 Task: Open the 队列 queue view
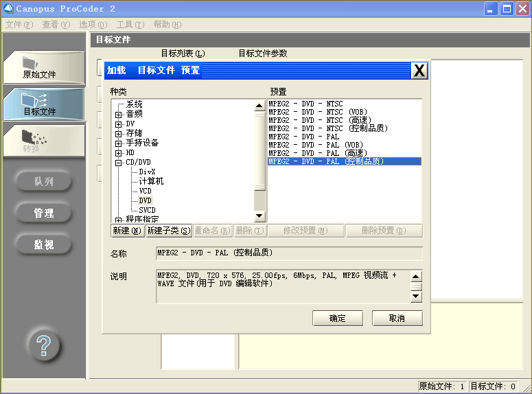click(43, 182)
